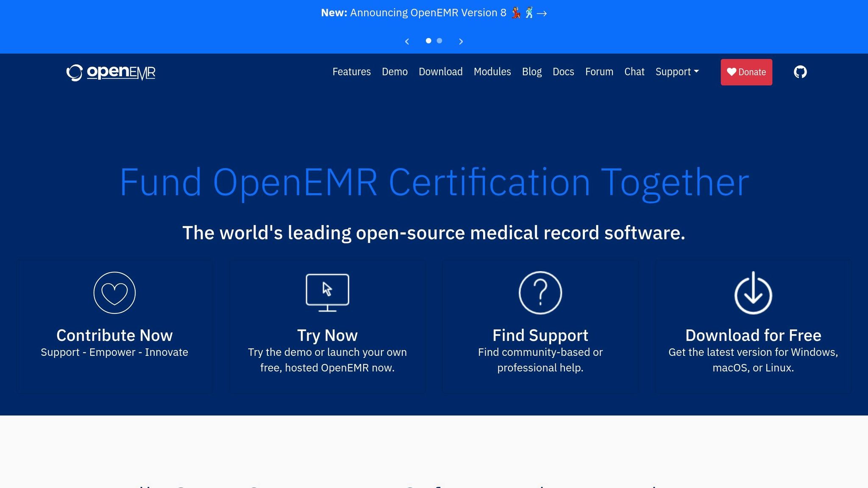The height and width of the screenshot is (488, 868).
Task: Open the Download nav item
Action: tap(440, 72)
